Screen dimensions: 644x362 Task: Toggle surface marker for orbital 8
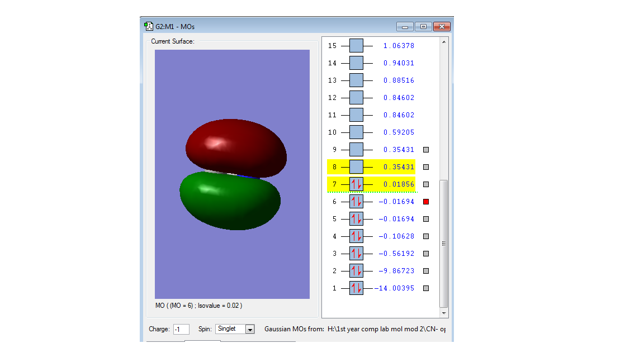pyautogui.click(x=426, y=167)
